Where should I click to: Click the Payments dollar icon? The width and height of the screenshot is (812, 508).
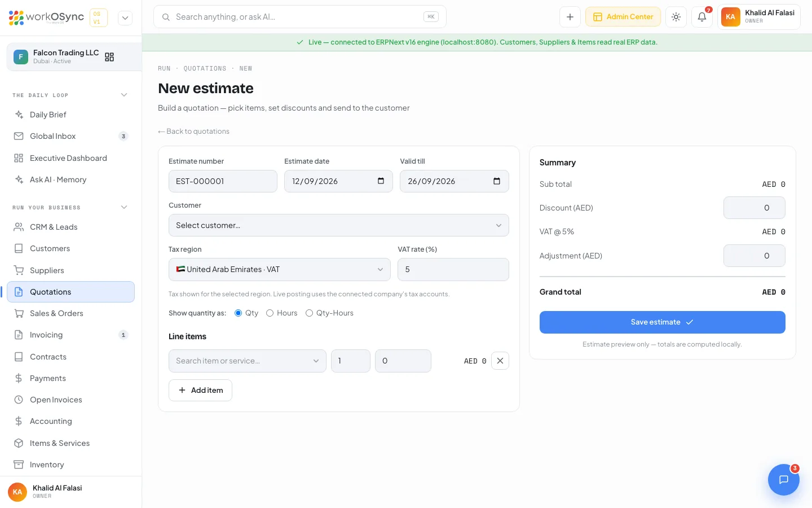coord(19,378)
